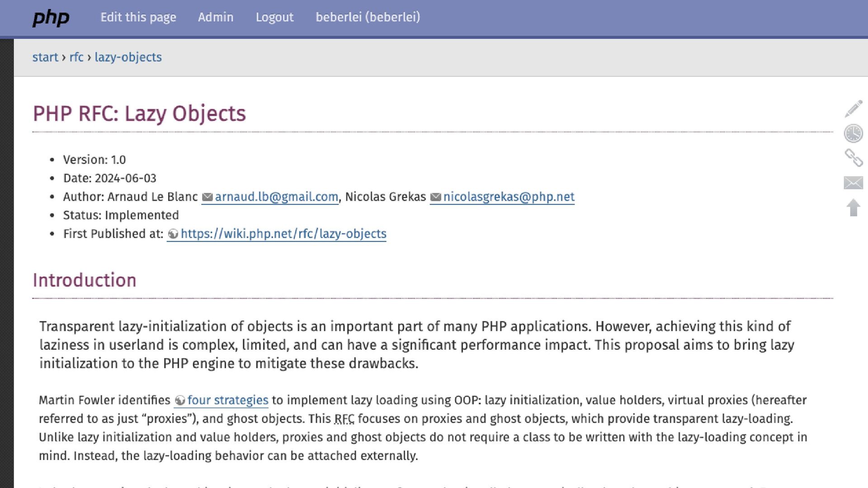
Task: Go to start breadcrumb link
Action: click(45, 57)
